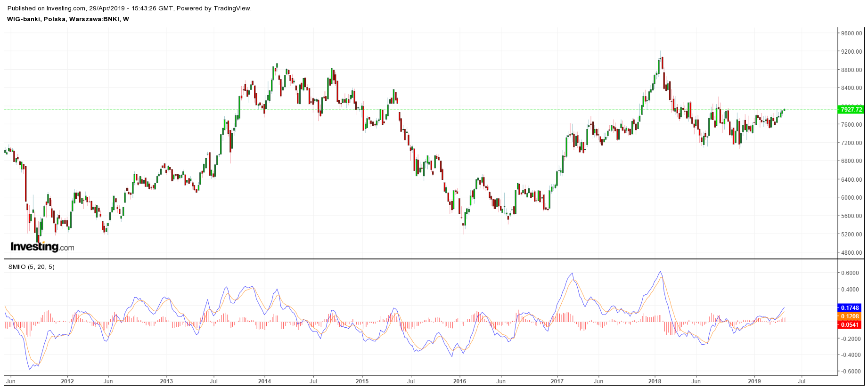Click the 2013 year mark on time axis

166,381
